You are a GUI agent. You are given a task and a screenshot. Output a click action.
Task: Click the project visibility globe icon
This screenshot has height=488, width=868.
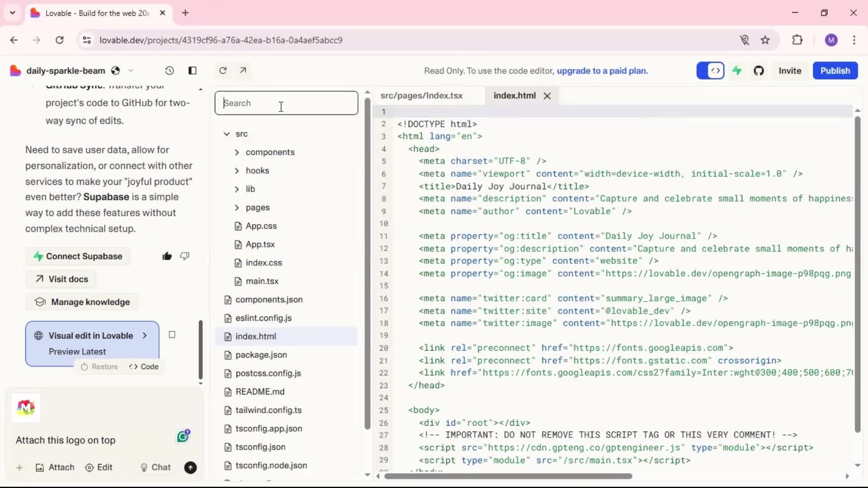coord(116,70)
